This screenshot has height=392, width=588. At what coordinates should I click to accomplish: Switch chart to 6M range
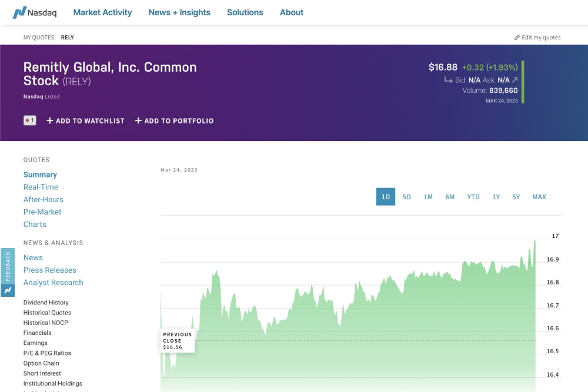[450, 197]
